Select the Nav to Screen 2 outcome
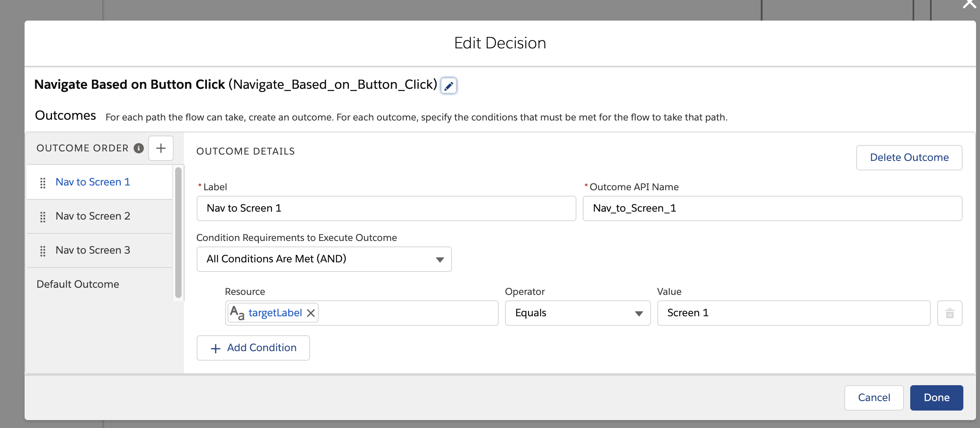 (x=92, y=216)
